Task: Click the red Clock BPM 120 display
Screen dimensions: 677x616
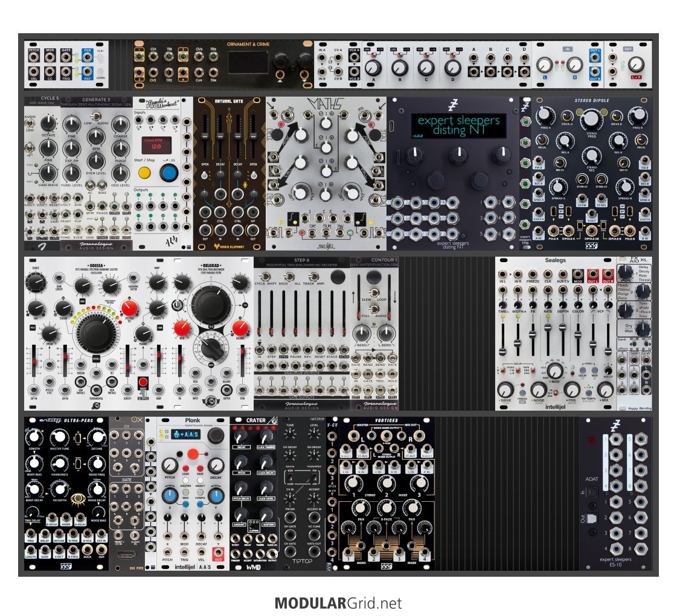Action: [156, 144]
